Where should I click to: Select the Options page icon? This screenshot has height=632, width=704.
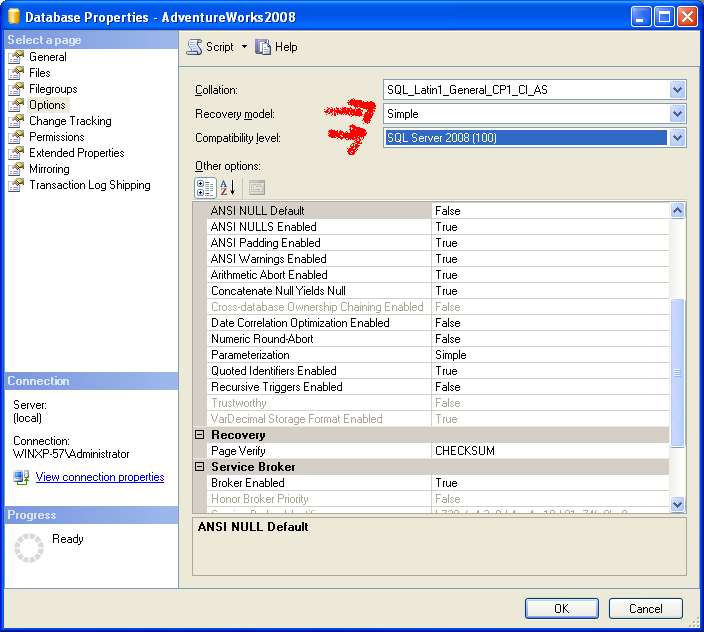pos(16,105)
